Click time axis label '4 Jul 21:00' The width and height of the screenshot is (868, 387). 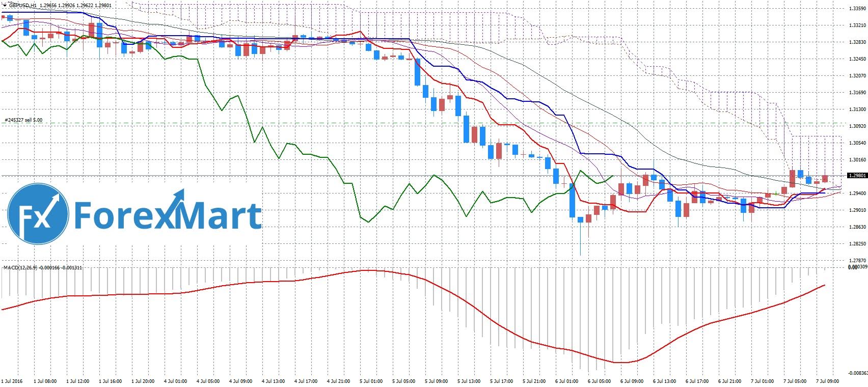pos(338,381)
